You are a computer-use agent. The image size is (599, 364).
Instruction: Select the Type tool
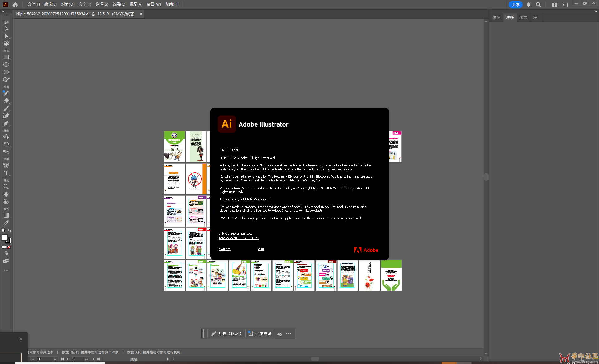pos(6,173)
